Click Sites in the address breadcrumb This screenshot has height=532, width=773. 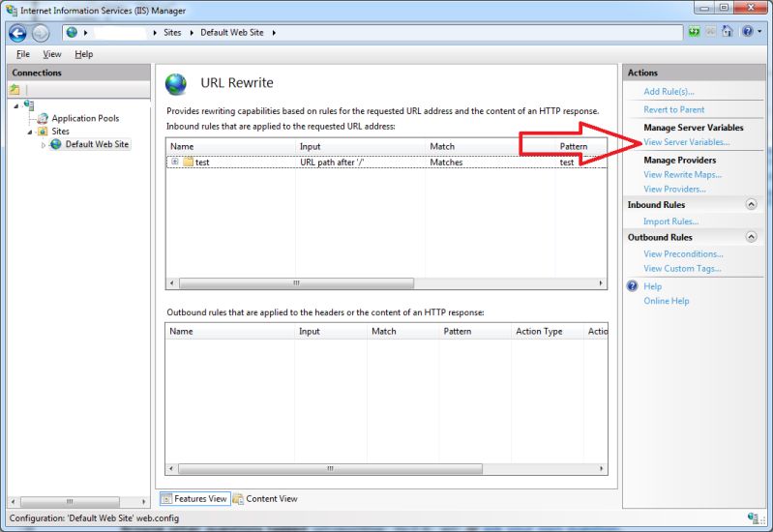tap(172, 33)
